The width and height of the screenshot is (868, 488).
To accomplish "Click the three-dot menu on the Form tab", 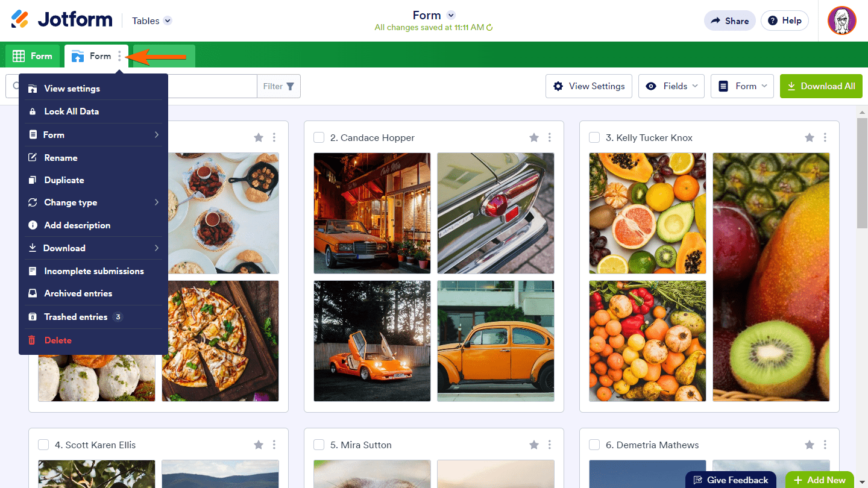I will [119, 56].
